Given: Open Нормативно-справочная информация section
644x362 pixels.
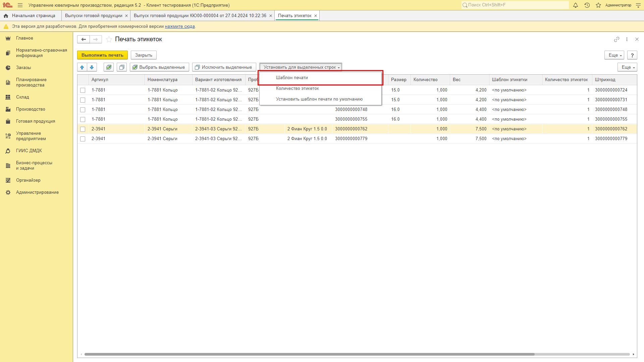Looking at the screenshot, I should coord(36,53).
